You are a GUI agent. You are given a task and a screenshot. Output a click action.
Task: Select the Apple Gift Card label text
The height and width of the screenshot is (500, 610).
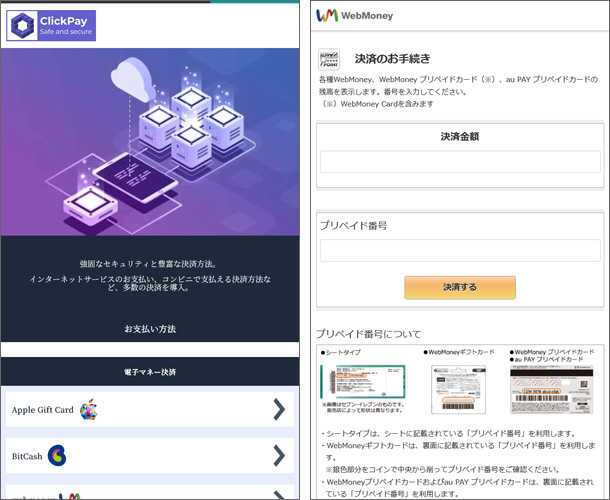[42, 410]
